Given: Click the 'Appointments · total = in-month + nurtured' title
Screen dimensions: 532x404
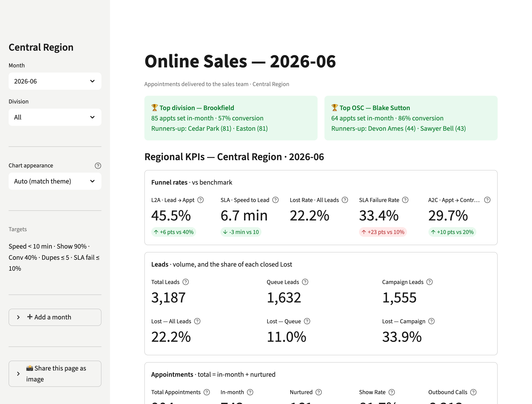Looking at the screenshot, I should coord(213,375).
